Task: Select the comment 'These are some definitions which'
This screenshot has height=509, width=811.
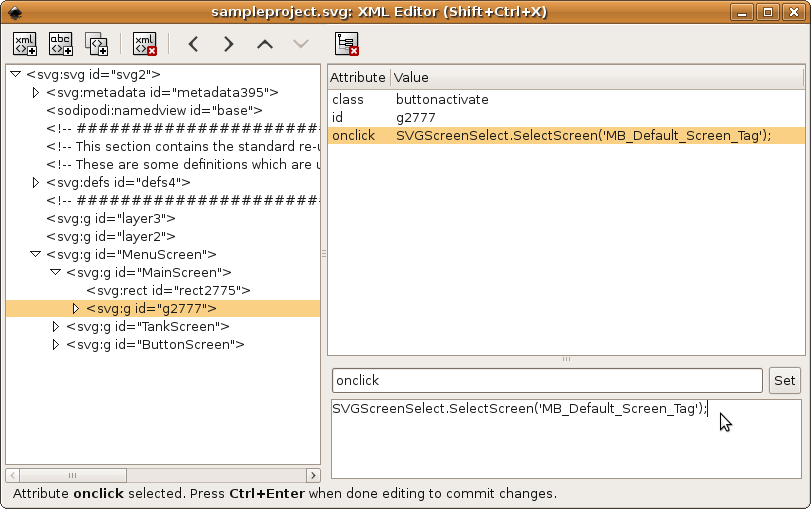Action: tap(183, 164)
